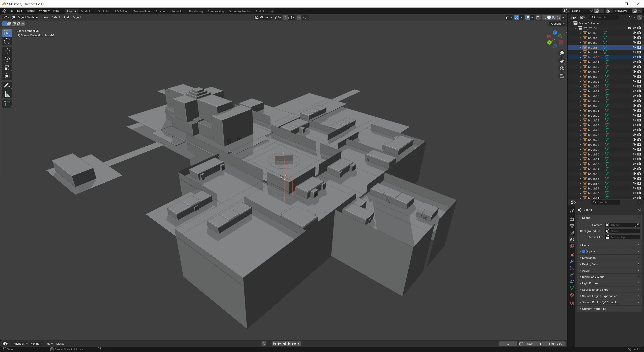Select the Cursor tool in toolbar
The image size is (644, 352).
click(x=7, y=42)
